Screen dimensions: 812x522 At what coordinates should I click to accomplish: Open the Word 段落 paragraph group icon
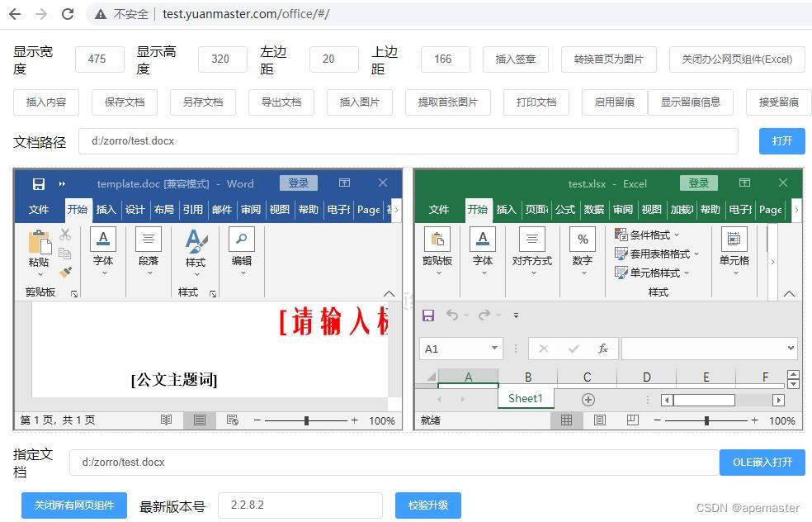coord(149,240)
